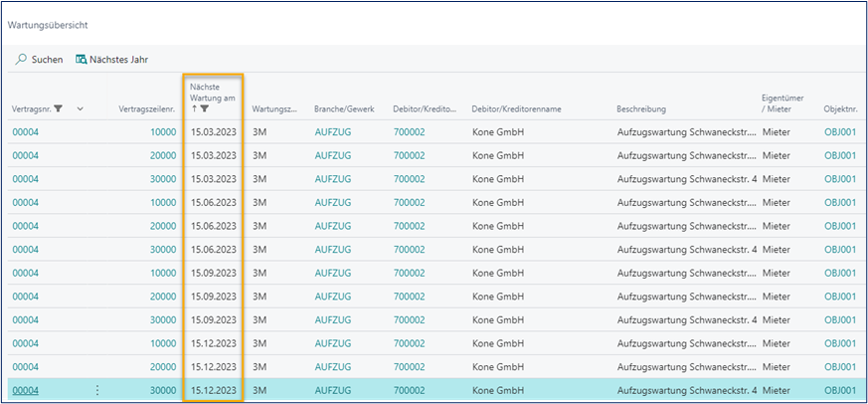Open line 20000 in the 15.06.2023 rows
The image size is (868, 404).
163,226
